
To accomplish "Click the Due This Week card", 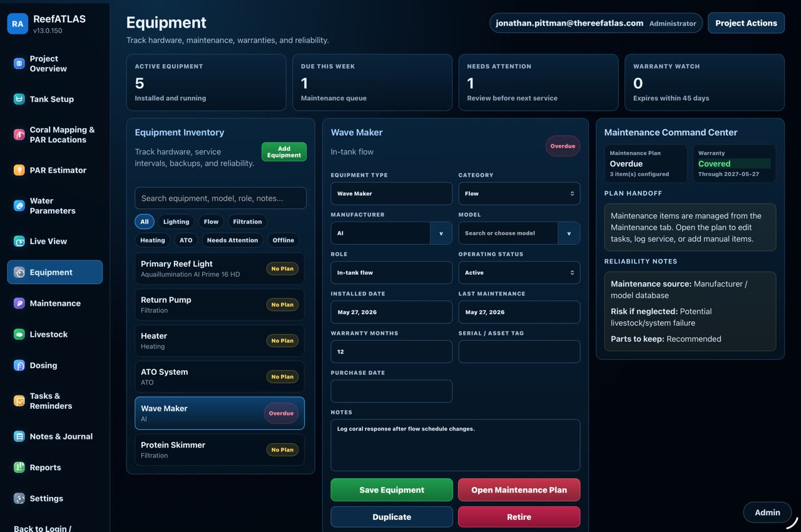I will [372, 82].
